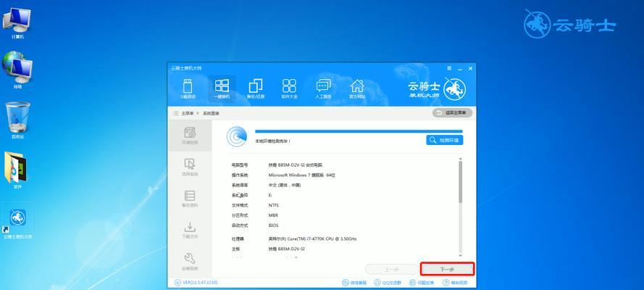Select the 计算机 desktop icon
Screen dimensions: 644x290
17,23
